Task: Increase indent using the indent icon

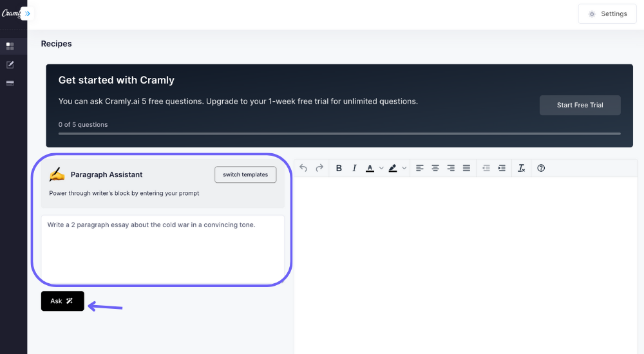Action: tap(502, 168)
